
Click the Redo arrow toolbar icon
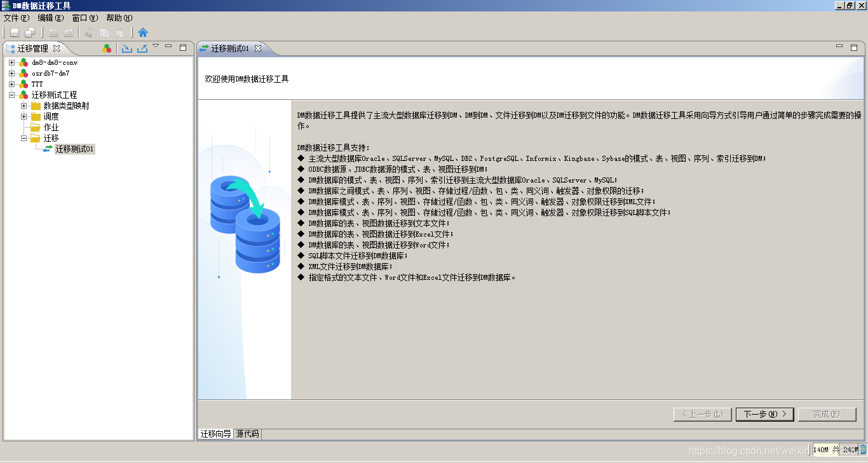pyautogui.click(x=69, y=32)
